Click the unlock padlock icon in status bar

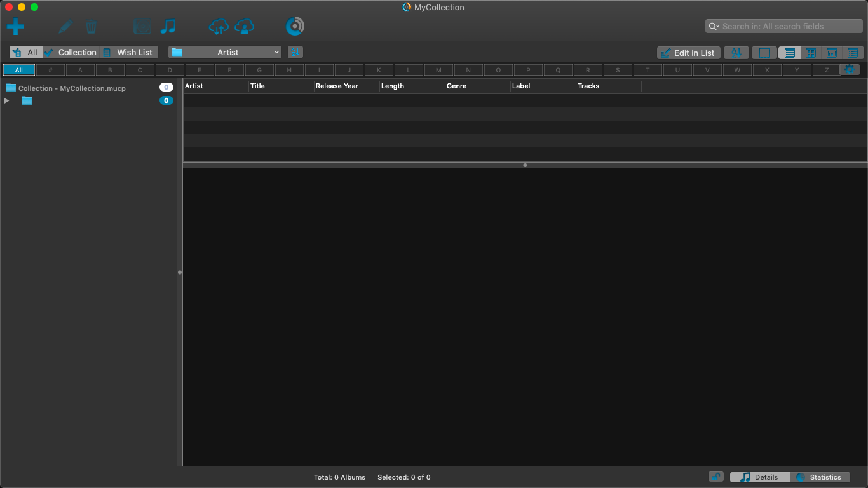[716, 477]
